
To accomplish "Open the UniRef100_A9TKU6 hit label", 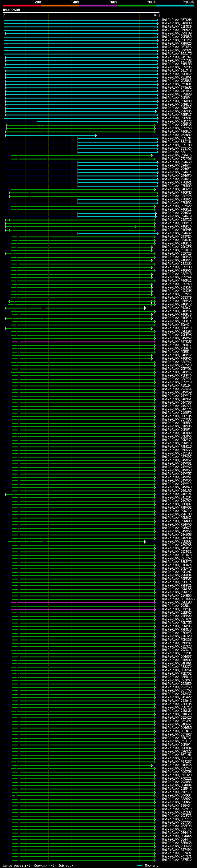I will (177, 342).
